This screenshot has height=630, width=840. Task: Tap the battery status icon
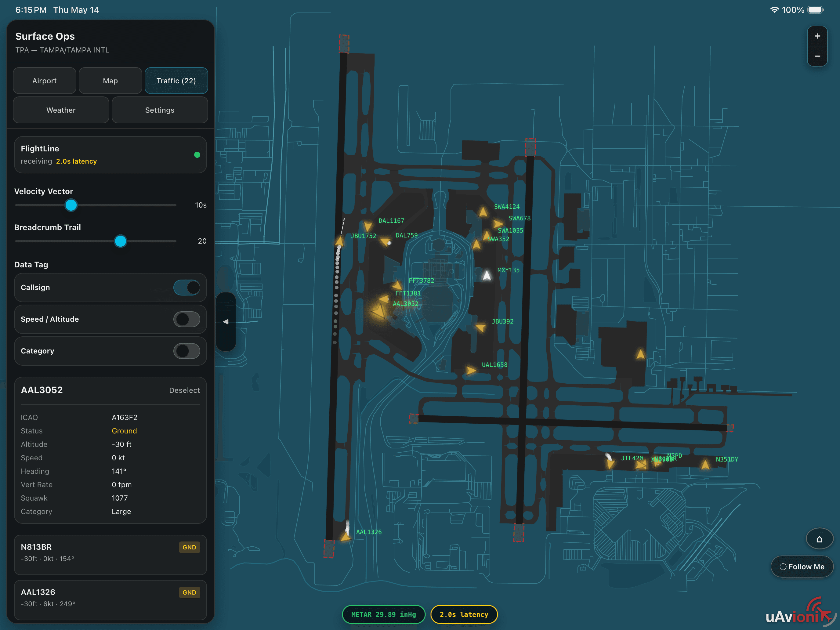tap(815, 9)
